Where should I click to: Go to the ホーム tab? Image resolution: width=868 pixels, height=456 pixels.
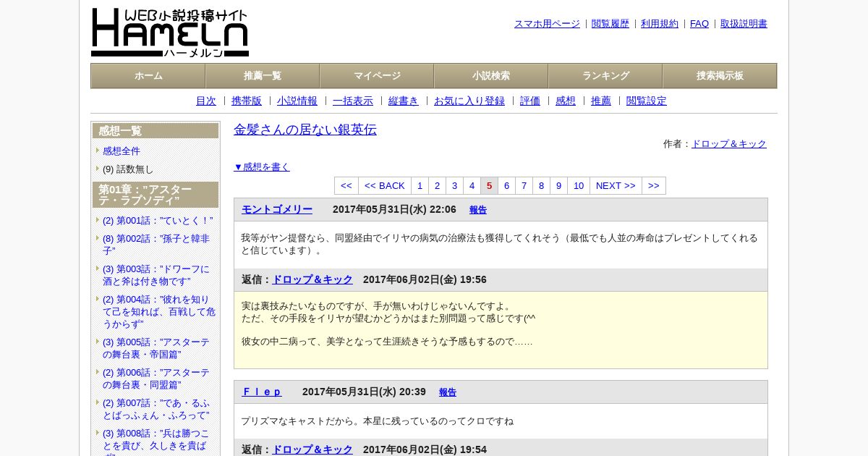click(x=148, y=76)
